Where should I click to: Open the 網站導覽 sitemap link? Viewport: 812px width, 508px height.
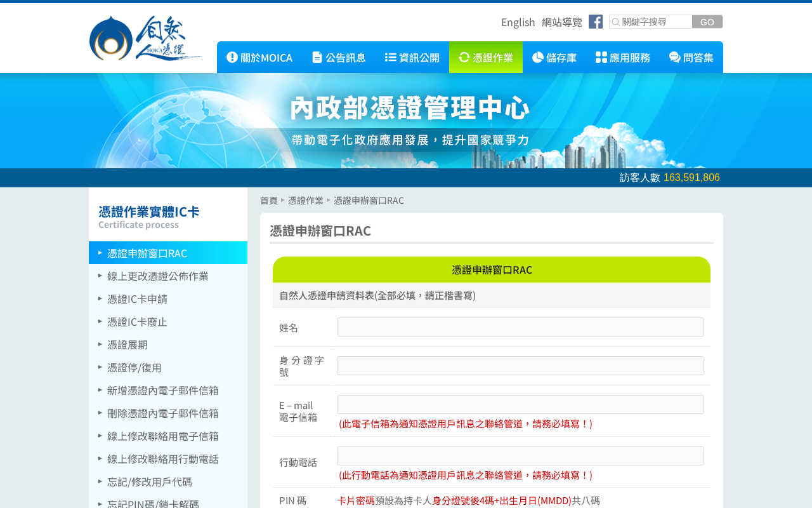(x=562, y=22)
